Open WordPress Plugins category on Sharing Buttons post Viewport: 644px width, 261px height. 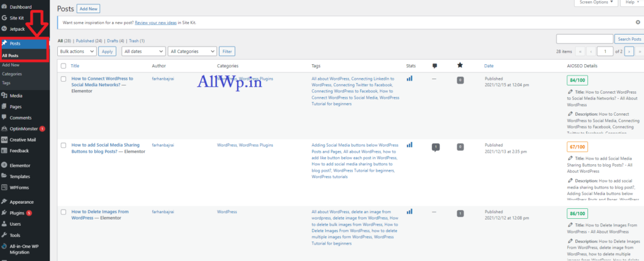click(x=256, y=145)
